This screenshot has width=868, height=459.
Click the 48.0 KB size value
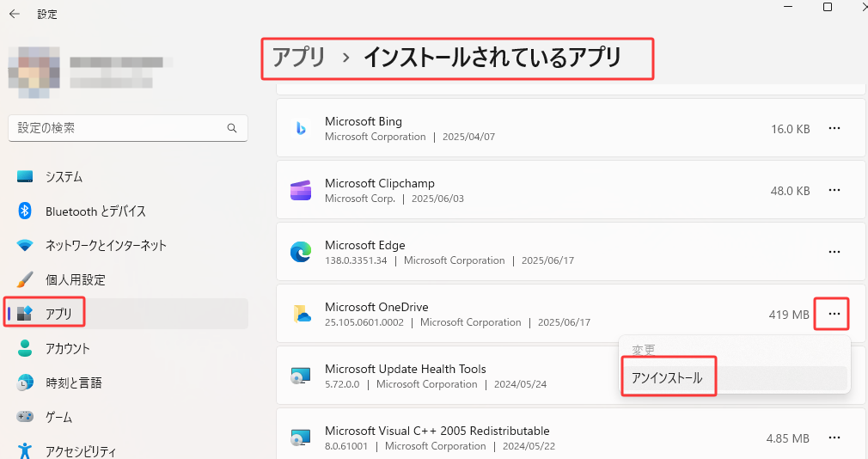coord(790,191)
